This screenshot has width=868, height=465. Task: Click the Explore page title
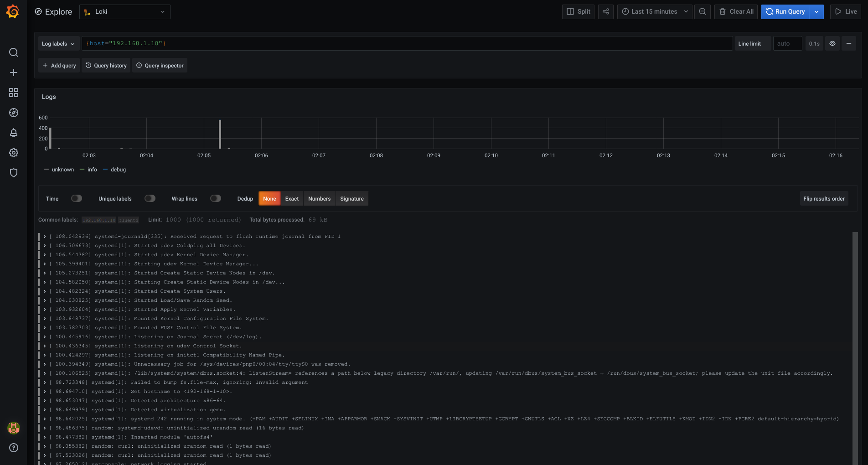[x=58, y=12]
